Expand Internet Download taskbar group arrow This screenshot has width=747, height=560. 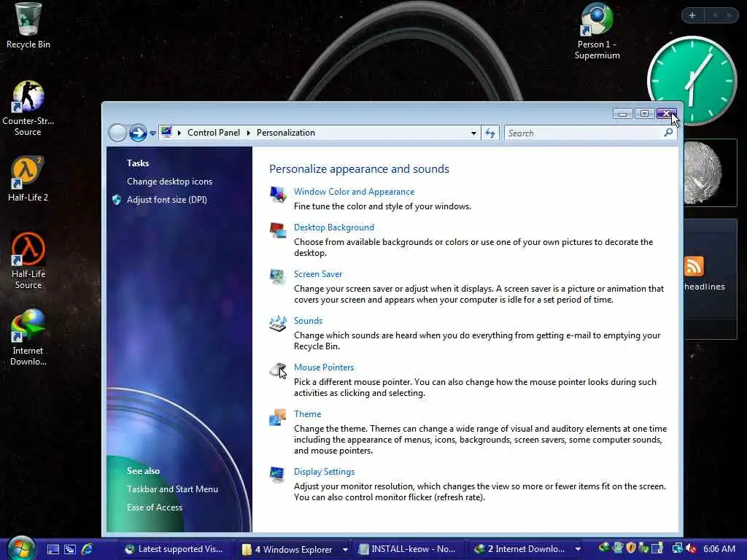point(578,550)
